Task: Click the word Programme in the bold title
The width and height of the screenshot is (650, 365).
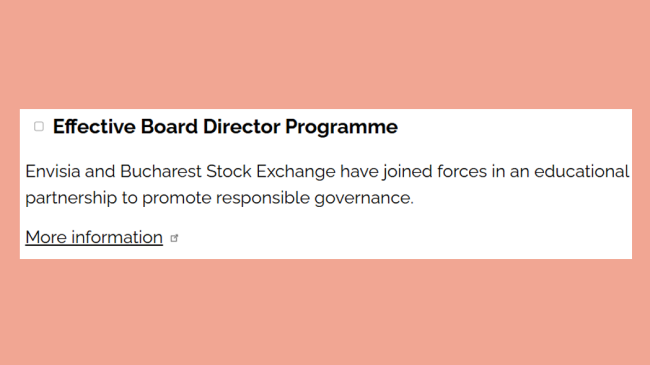Action: 341,127
